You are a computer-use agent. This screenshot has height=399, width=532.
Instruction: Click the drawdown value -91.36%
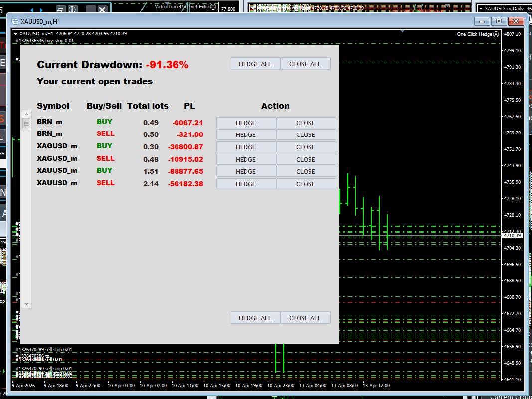point(167,64)
